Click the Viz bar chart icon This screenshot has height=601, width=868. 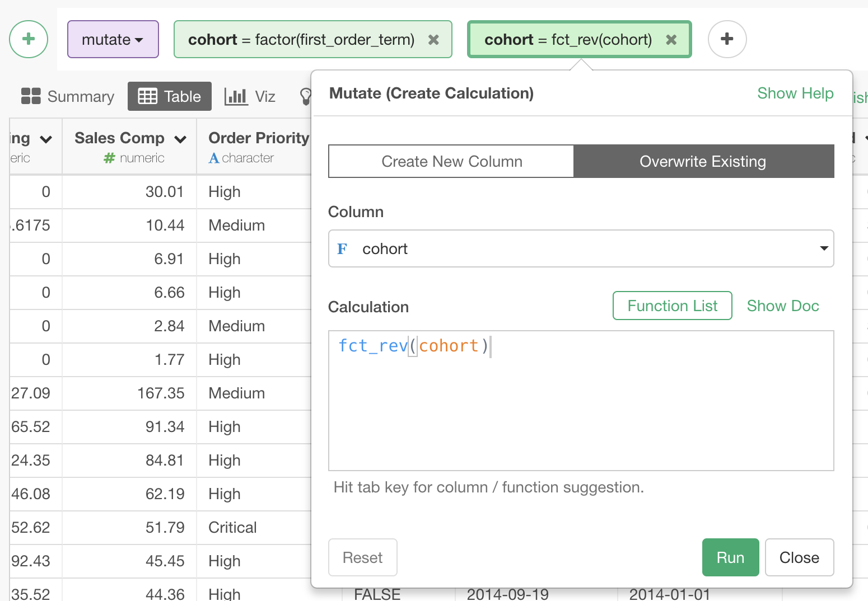236,96
